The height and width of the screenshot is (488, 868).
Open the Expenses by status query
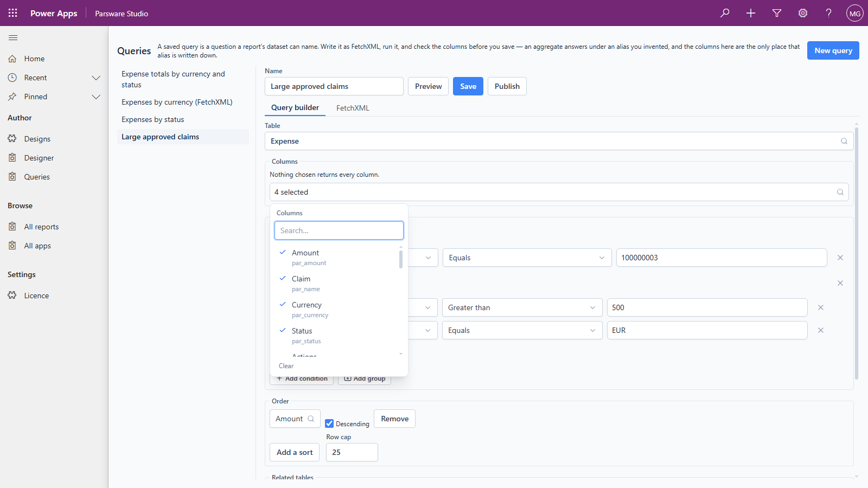pyautogui.click(x=183, y=119)
